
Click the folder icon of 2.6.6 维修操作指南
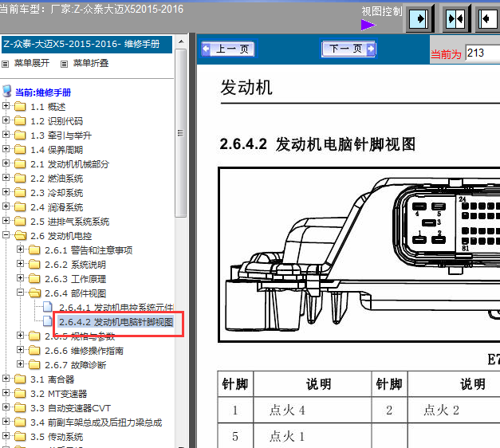coord(34,351)
